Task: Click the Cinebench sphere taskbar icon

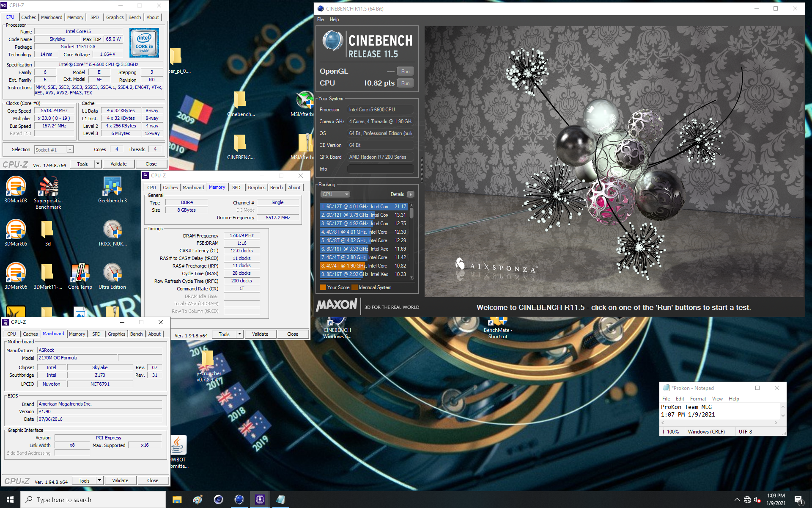Action: (x=239, y=500)
